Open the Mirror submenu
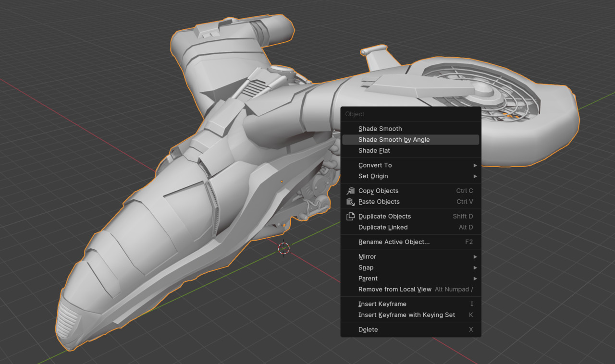This screenshot has height=364, width=615. pyautogui.click(x=410, y=256)
